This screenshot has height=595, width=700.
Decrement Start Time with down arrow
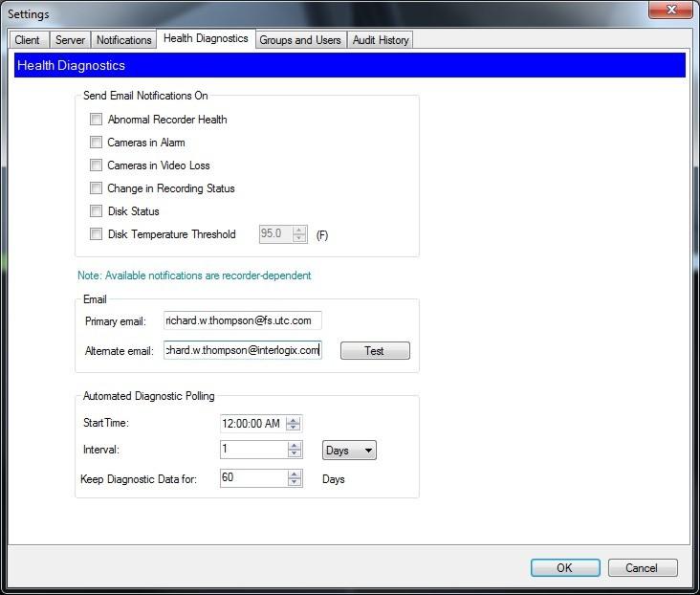294,428
